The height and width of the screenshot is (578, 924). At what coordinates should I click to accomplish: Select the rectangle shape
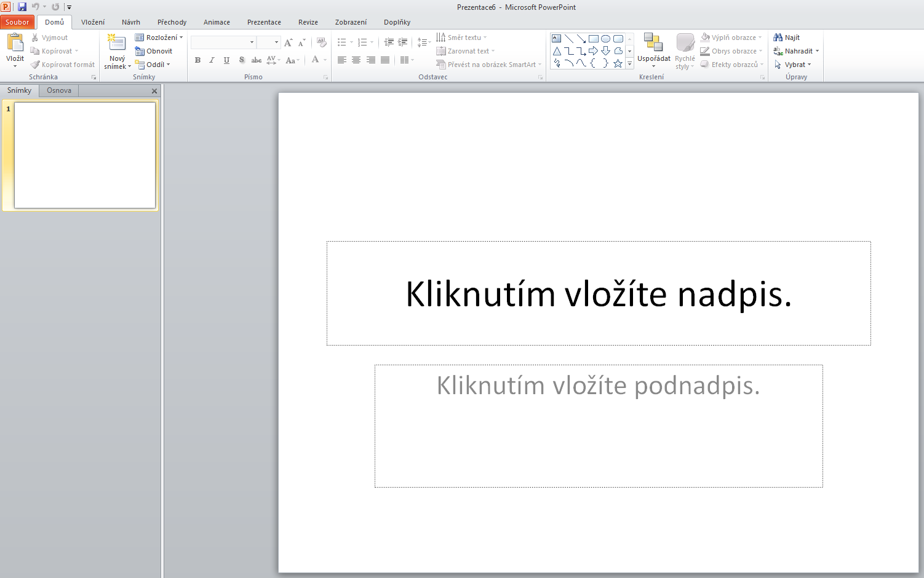click(594, 38)
